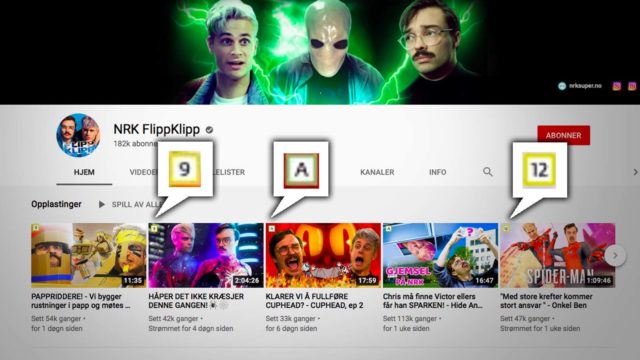Viewport: 640px width, 360px height.
Task: Click the play icon beside Spill av alle
Action: pos(102,204)
